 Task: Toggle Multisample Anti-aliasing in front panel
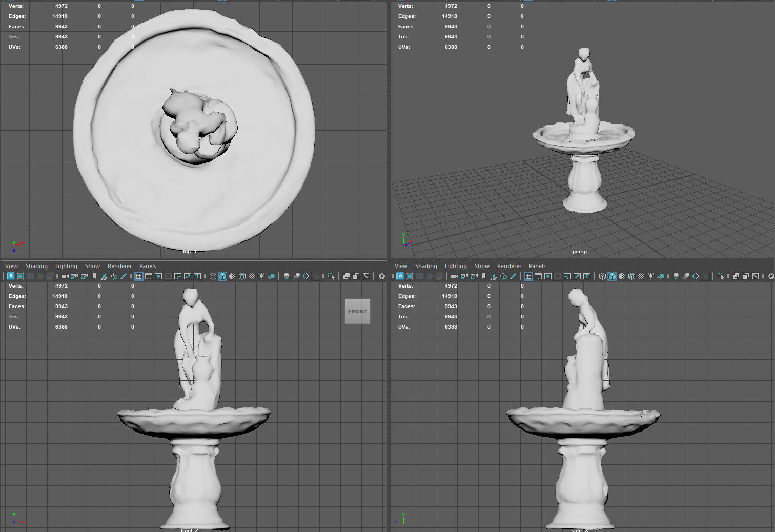pos(306,276)
